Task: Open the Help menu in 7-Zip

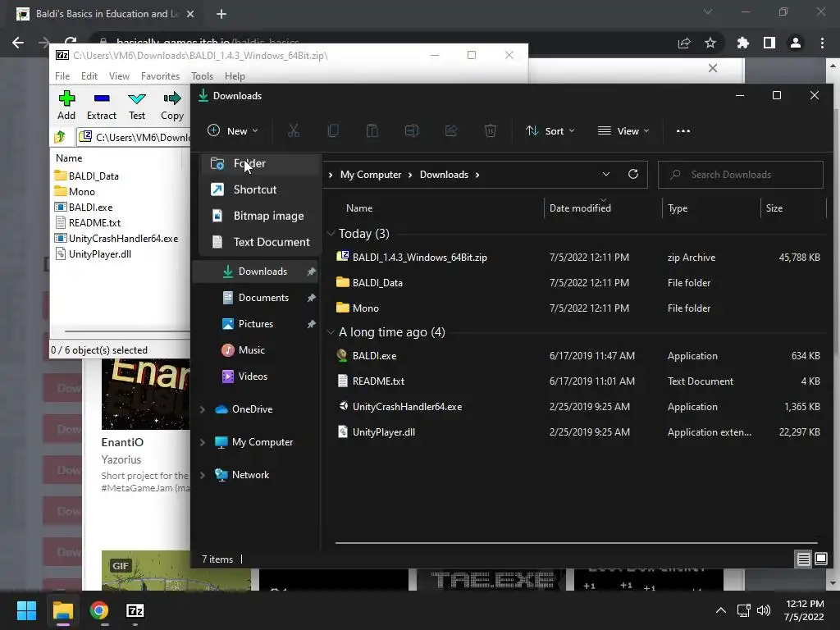Action: pyautogui.click(x=235, y=76)
